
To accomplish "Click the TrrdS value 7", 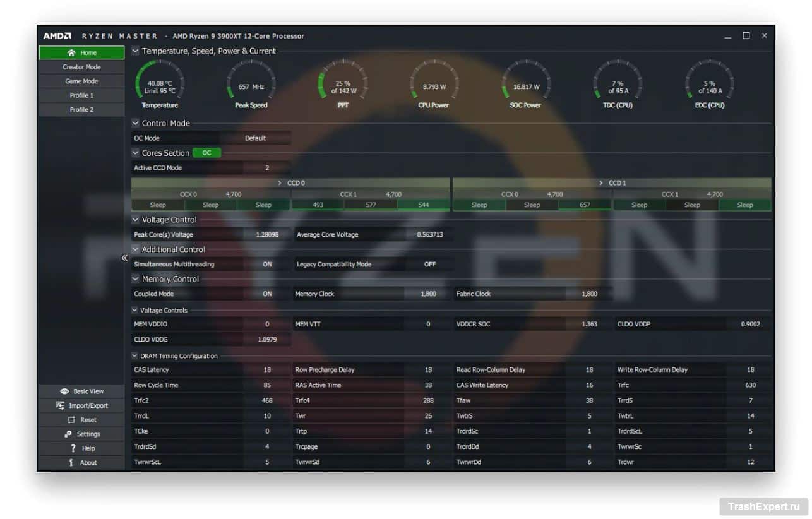I will click(750, 400).
